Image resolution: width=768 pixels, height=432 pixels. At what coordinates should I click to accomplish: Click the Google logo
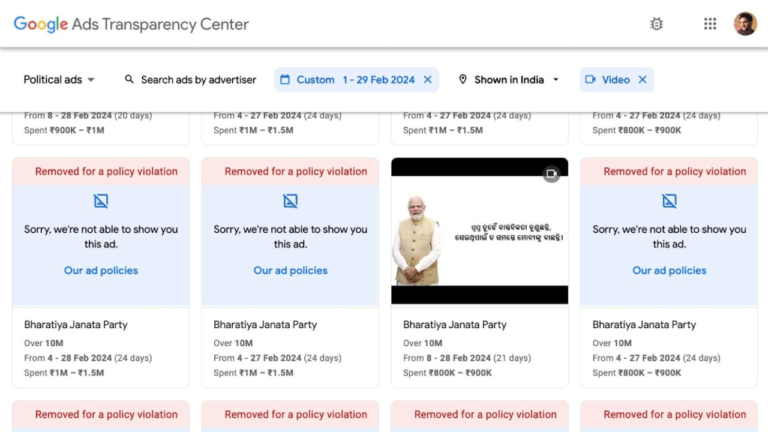click(41, 24)
